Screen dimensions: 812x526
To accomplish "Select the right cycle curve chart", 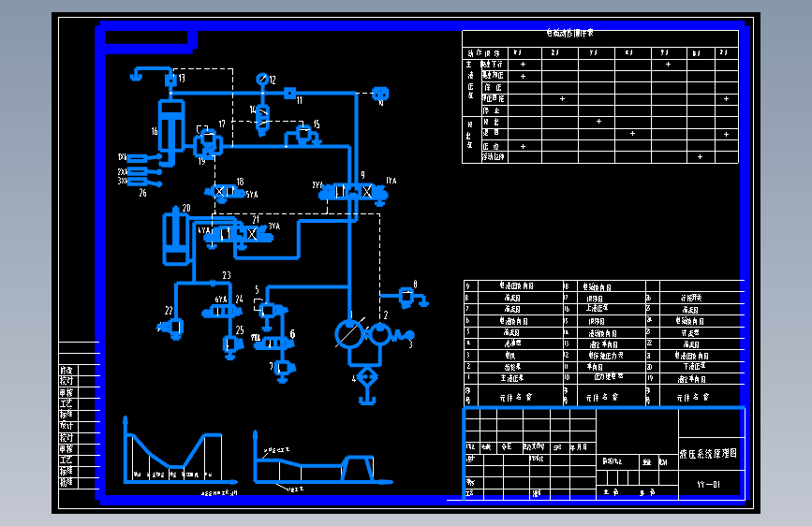I will 323,459.
